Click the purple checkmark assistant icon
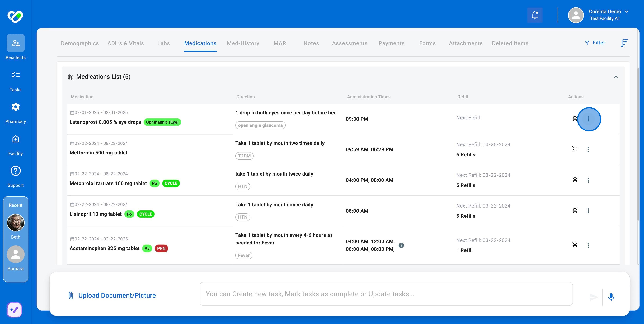 coord(15,310)
